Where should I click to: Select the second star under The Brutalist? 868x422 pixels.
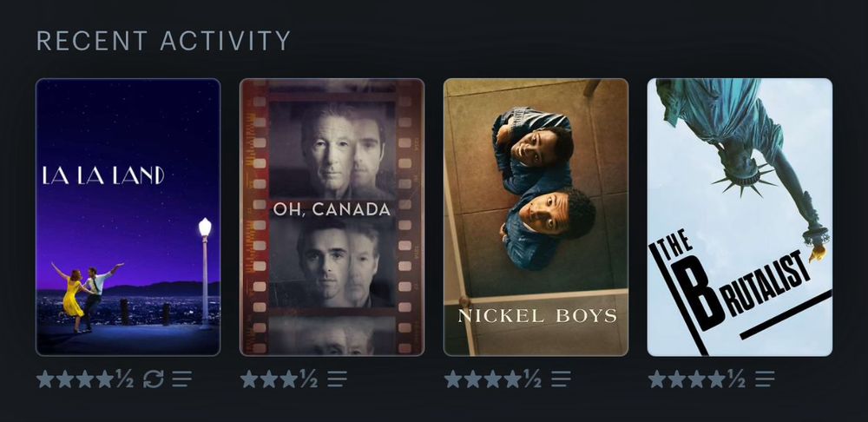click(x=676, y=379)
